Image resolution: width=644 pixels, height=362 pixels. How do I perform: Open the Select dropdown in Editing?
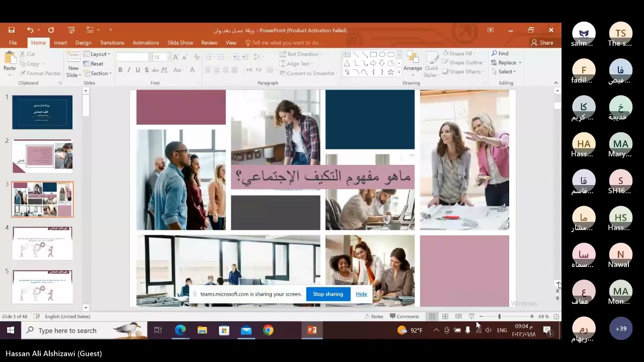point(504,72)
